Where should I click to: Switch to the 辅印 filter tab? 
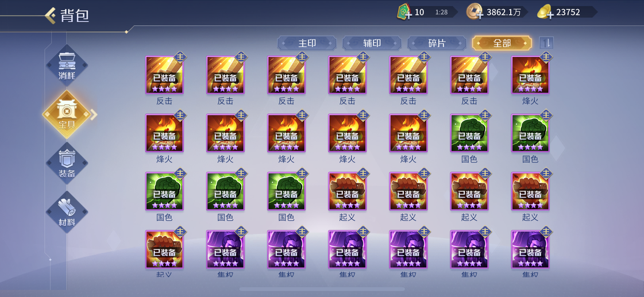coord(372,43)
